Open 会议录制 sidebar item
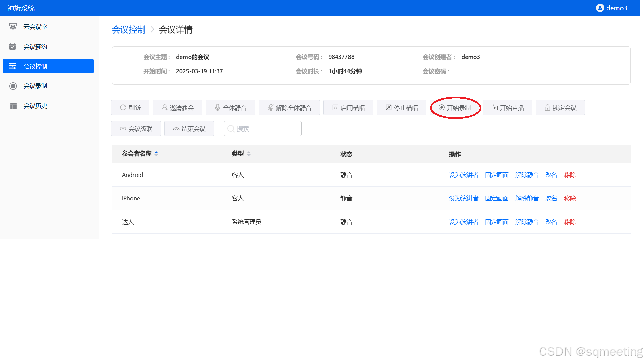 [x=35, y=86]
